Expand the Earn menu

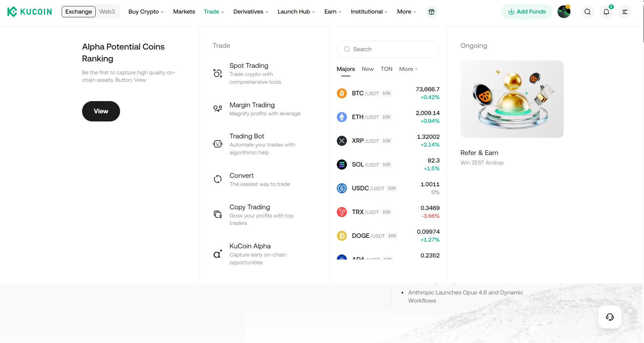coord(333,12)
